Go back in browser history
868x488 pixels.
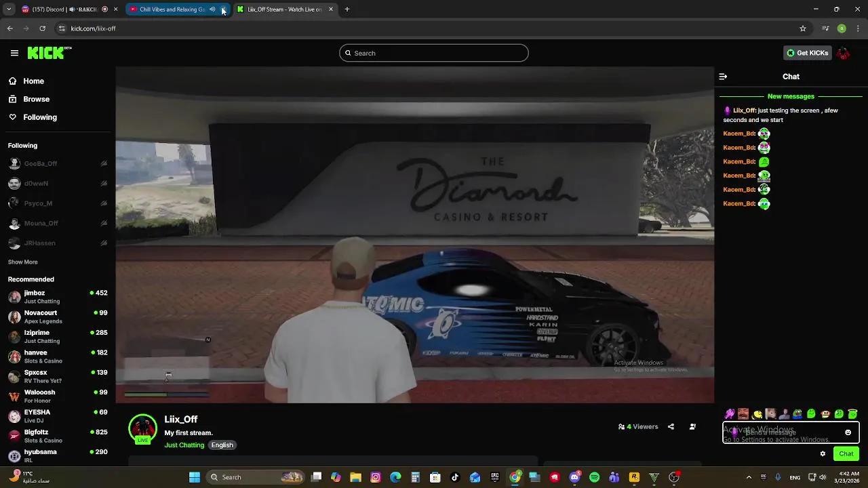(x=9, y=28)
